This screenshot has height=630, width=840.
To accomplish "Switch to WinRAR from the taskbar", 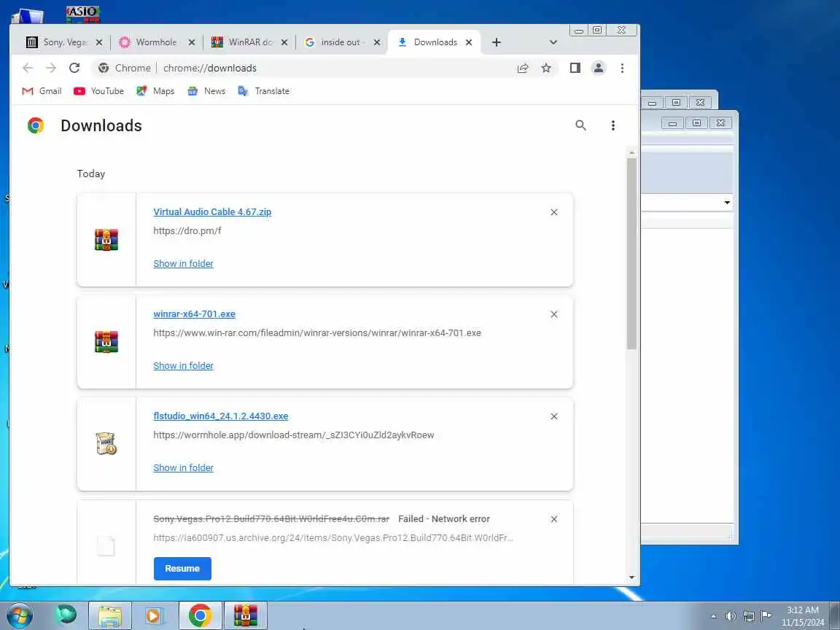I will tap(245, 615).
